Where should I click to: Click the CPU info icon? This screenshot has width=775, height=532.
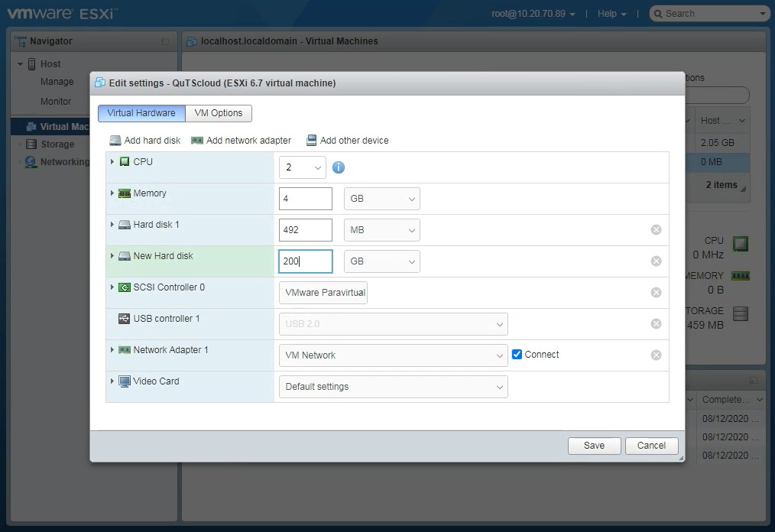click(338, 167)
